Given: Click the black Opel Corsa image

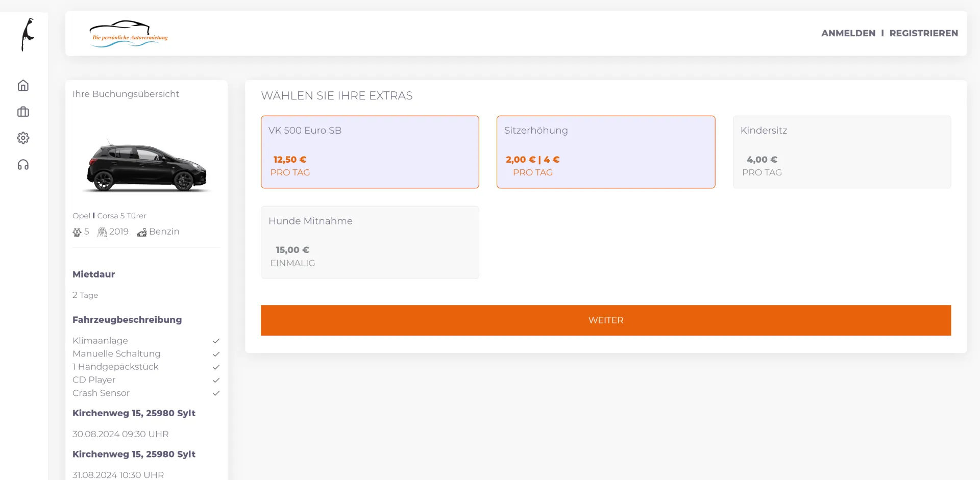Looking at the screenshot, I should point(146,165).
